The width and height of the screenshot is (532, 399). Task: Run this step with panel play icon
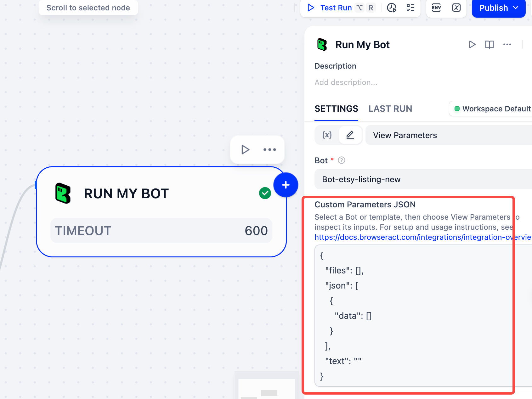click(472, 45)
